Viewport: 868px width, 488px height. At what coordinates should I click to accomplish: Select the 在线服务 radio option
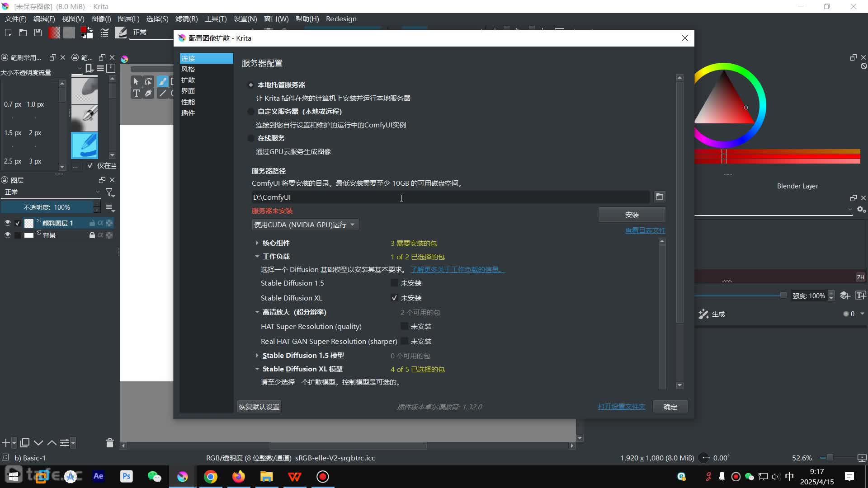click(251, 138)
